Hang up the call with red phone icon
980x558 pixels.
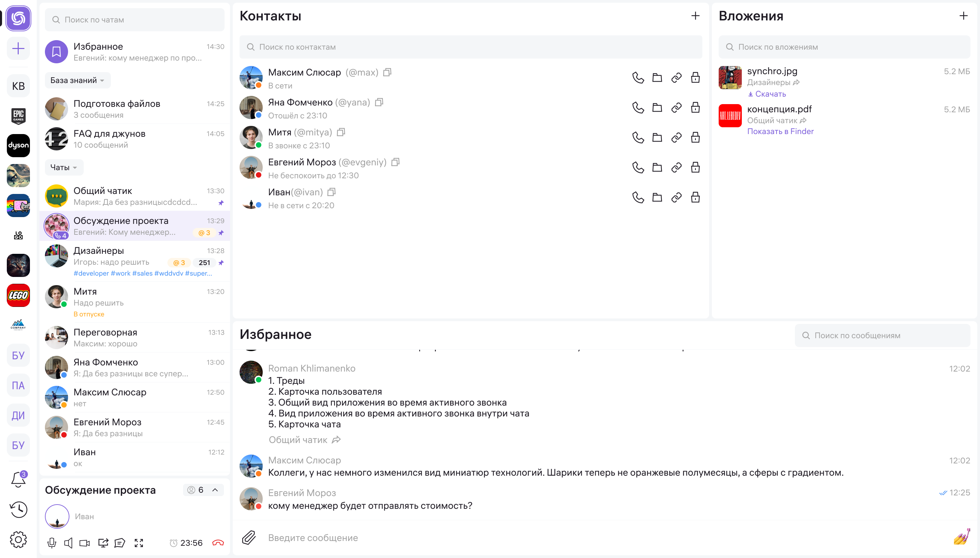click(x=218, y=543)
